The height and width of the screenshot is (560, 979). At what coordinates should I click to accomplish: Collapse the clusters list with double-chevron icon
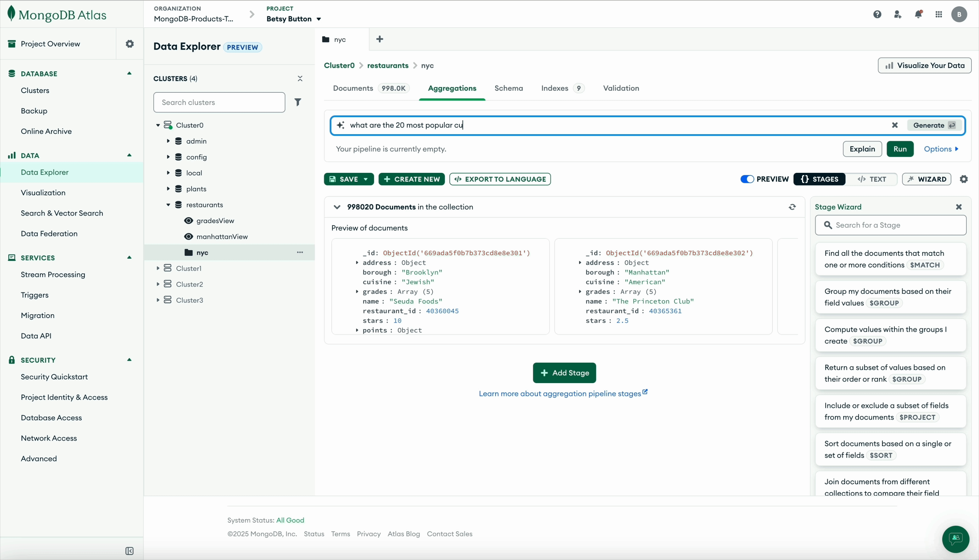click(x=301, y=79)
